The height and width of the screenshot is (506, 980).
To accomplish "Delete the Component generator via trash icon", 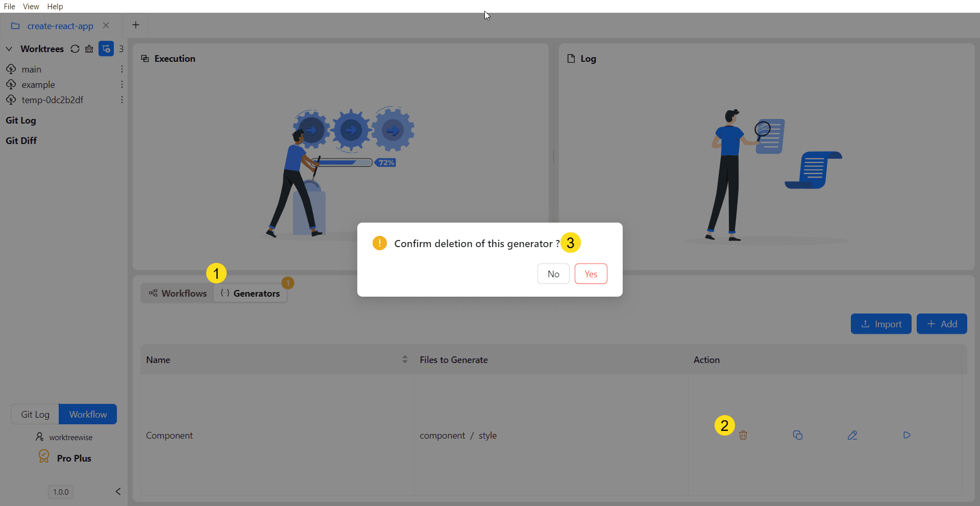I will 743,436.
